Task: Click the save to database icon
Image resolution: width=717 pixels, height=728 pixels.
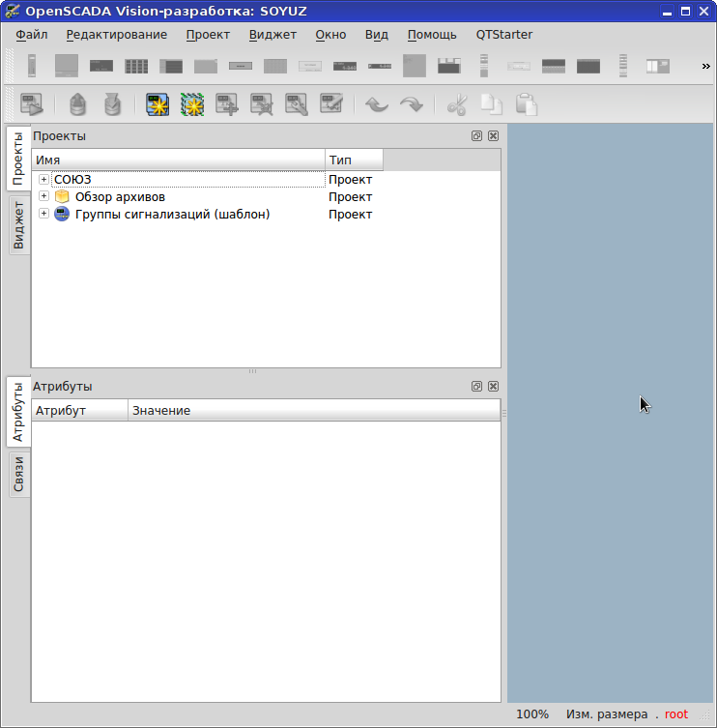Action: click(x=112, y=104)
